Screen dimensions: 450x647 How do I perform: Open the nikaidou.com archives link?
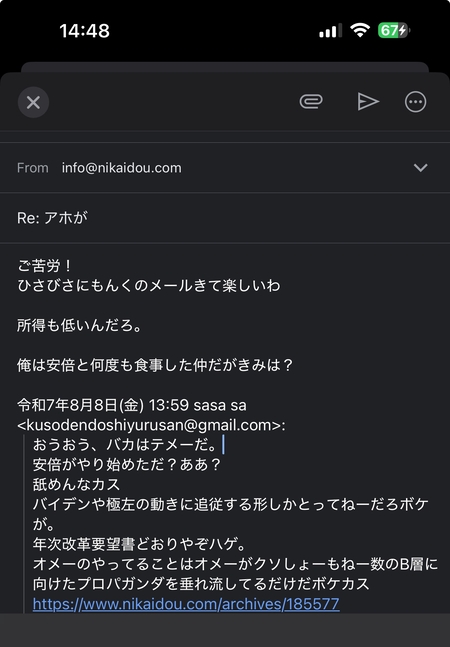(x=186, y=604)
